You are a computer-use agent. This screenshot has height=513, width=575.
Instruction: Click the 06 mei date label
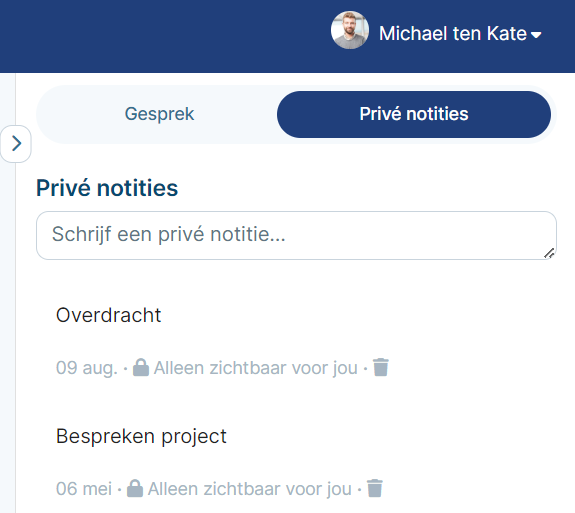(84, 489)
